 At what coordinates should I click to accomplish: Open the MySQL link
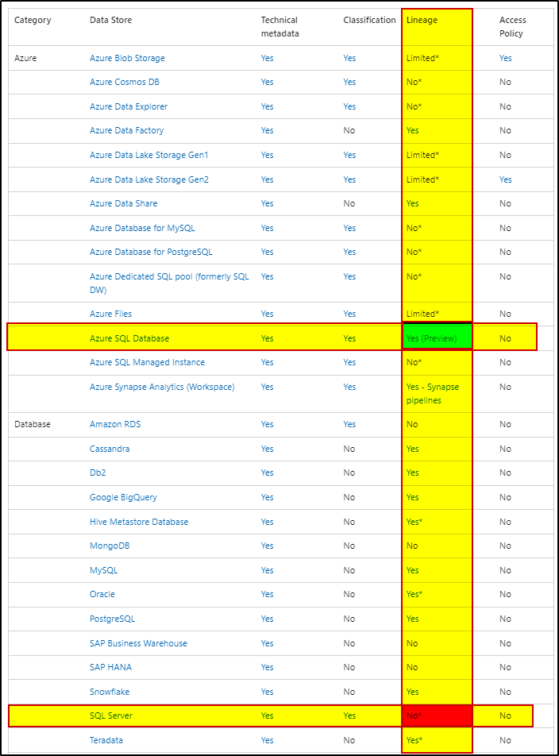coord(103,570)
